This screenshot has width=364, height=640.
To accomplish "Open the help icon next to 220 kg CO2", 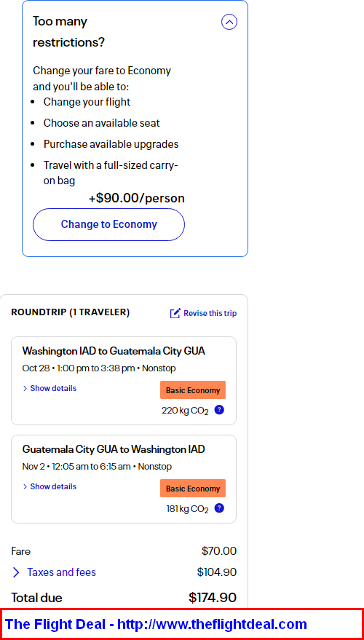I will coord(219,410).
